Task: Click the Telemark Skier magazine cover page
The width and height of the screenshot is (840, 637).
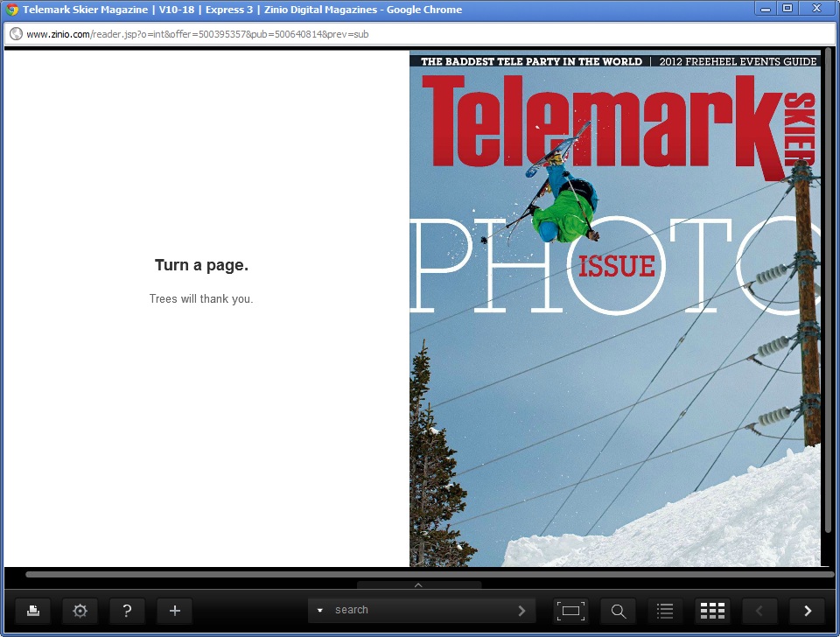Action: coord(615,309)
